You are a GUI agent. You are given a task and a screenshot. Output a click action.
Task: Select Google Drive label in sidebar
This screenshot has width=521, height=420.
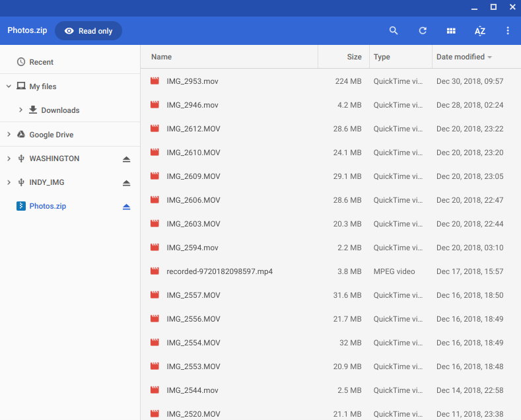tap(52, 135)
